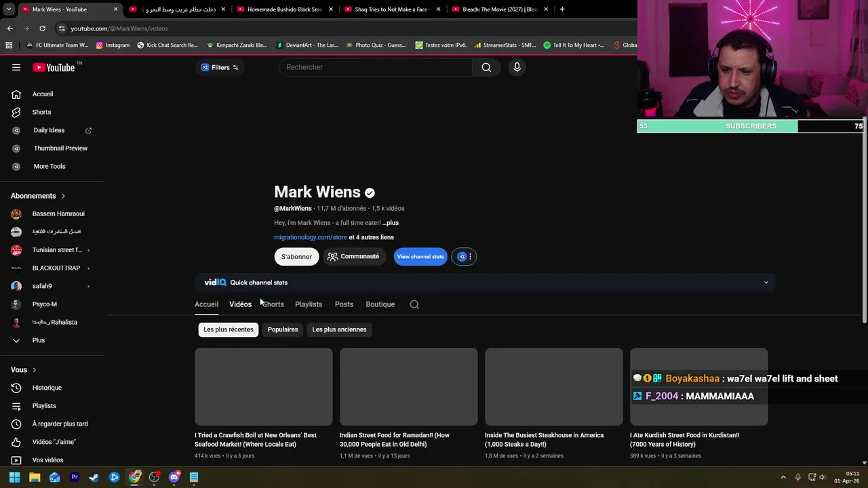Expand ...plus in channel description
Viewport: 868px width, 488px height.
[391, 223]
